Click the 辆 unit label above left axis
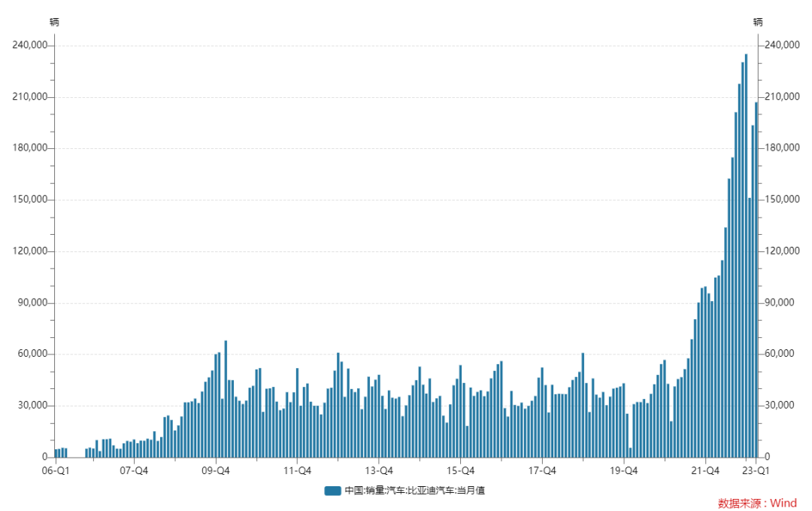This screenshot has height=511, width=812. (x=54, y=23)
